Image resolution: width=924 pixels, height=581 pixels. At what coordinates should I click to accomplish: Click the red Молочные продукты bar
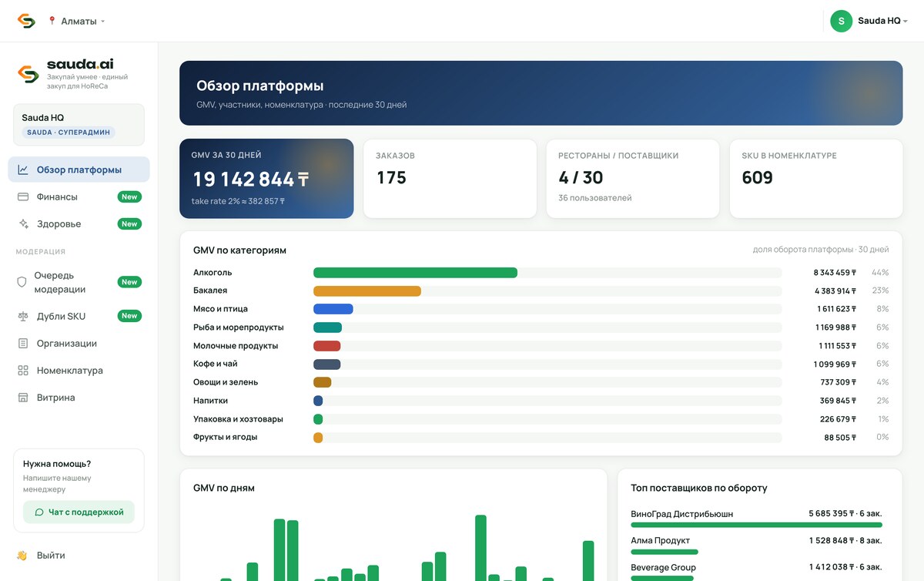point(327,346)
